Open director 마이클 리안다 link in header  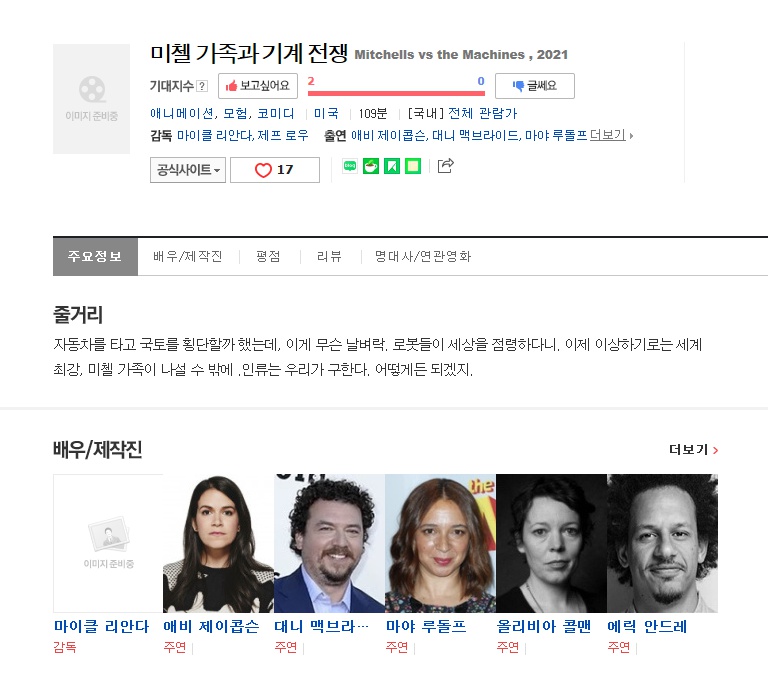(x=214, y=135)
